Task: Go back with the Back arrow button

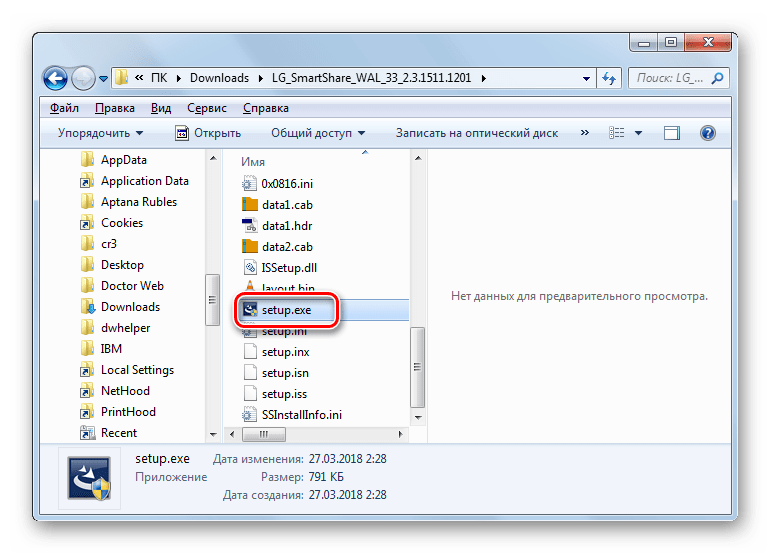Action: point(55,78)
